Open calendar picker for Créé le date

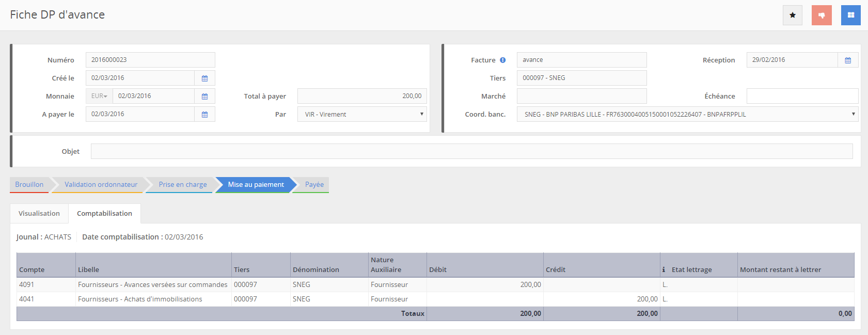tap(204, 78)
